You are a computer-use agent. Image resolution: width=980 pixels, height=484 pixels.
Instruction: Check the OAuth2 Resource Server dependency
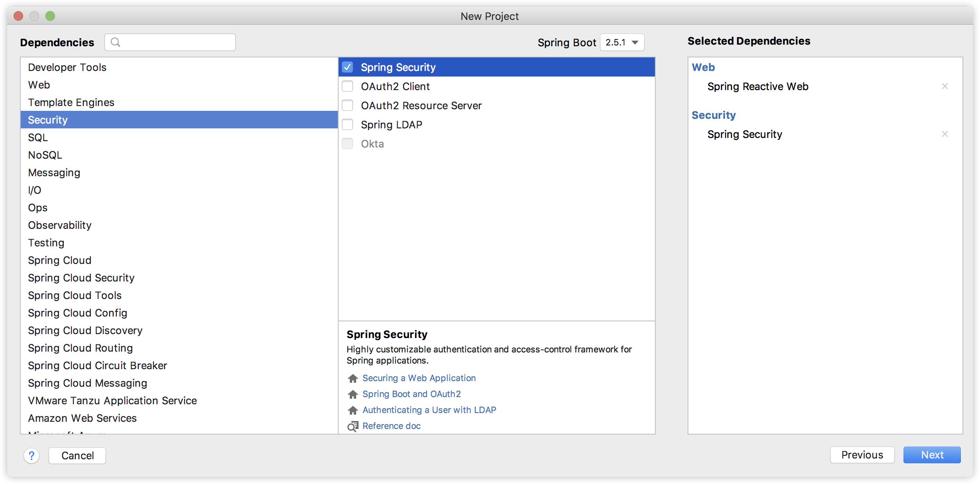coord(347,105)
